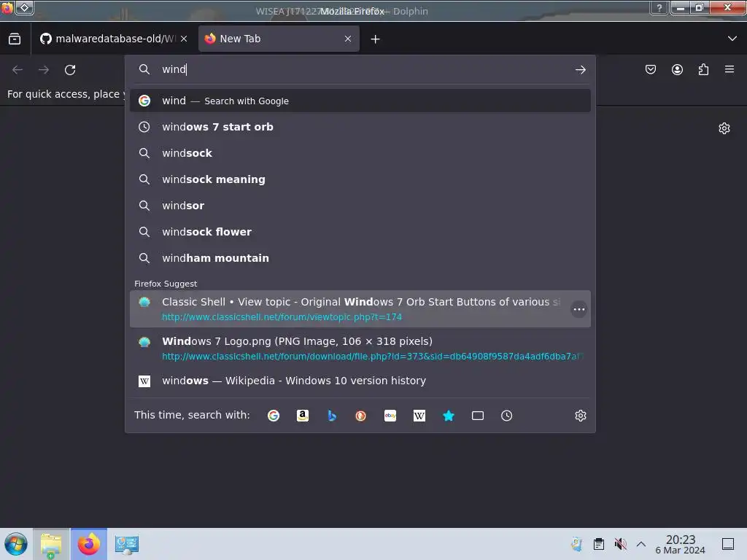Click the clock showing 20:23
The height and width of the screenshot is (560, 747).
tap(681, 544)
